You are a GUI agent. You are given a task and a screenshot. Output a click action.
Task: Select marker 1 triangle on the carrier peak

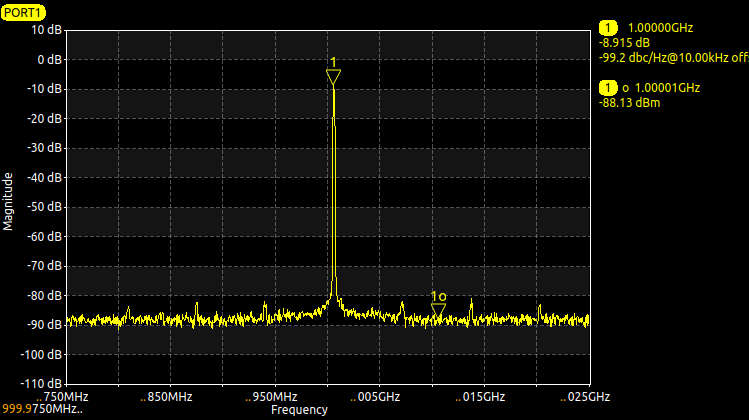coord(333,77)
